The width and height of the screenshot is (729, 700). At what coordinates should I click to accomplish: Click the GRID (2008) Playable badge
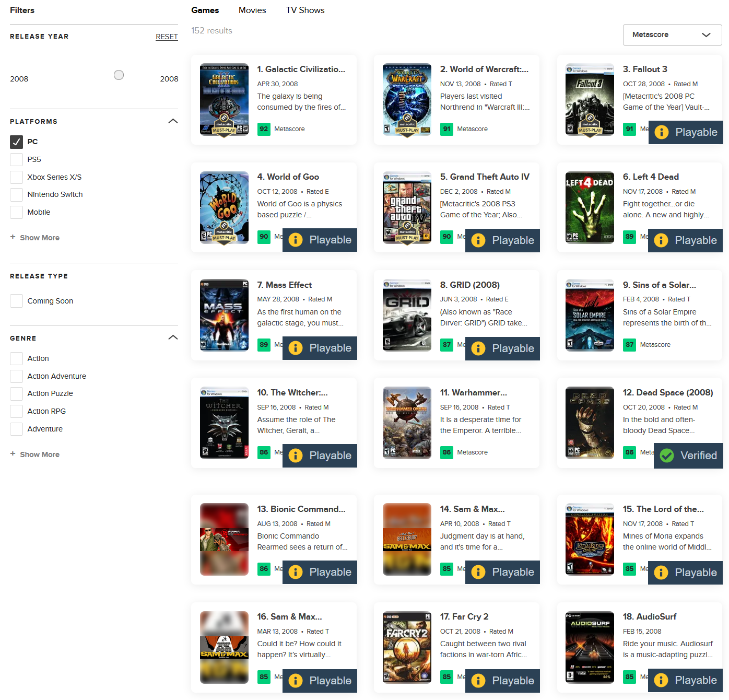pyautogui.click(x=502, y=348)
